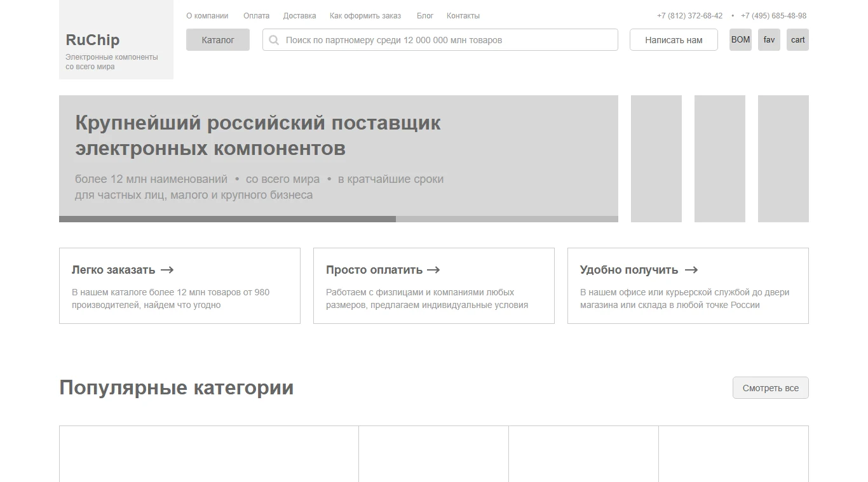This screenshot has height=482, width=868.
Task: Click the RuChip logo
Action: pyautogui.click(x=93, y=40)
